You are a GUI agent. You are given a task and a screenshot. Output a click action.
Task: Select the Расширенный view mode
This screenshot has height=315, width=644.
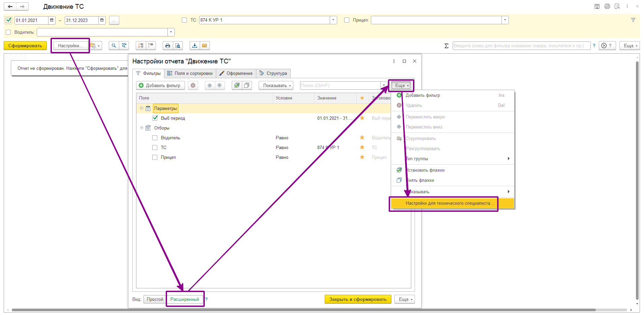tap(185, 299)
